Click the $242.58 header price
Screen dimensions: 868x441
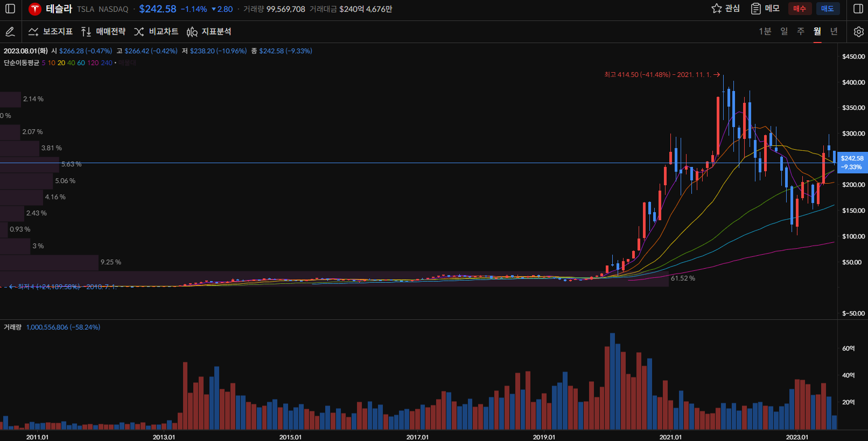(158, 9)
